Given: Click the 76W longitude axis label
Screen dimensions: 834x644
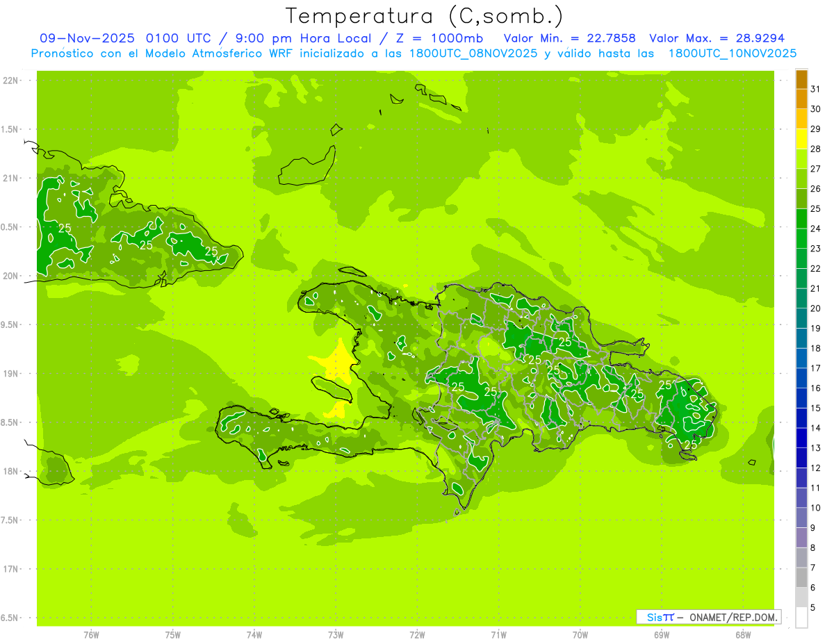Looking at the screenshot, I should click(91, 634).
